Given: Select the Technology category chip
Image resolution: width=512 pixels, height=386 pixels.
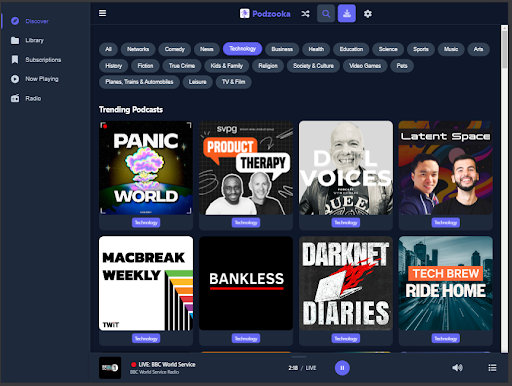Looking at the screenshot, I should pos(242,49).
